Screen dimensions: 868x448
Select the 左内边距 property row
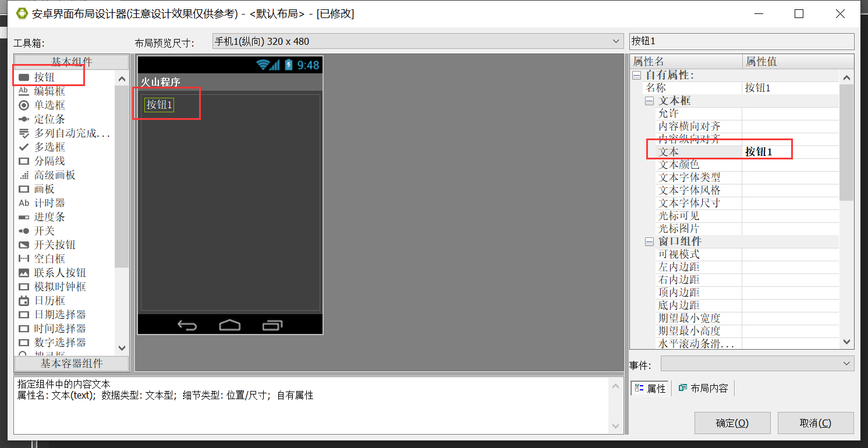point(747,267)
